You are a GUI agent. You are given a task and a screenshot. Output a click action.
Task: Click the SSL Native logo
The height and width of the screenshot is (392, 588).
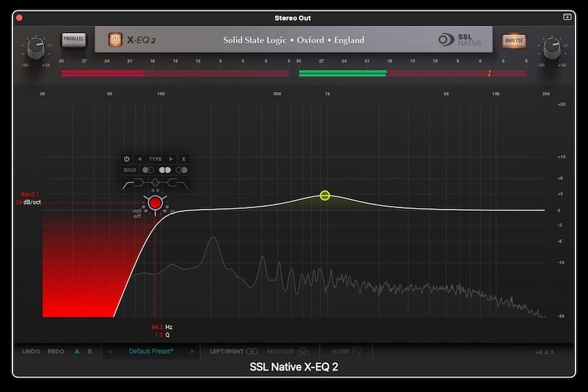460,40
